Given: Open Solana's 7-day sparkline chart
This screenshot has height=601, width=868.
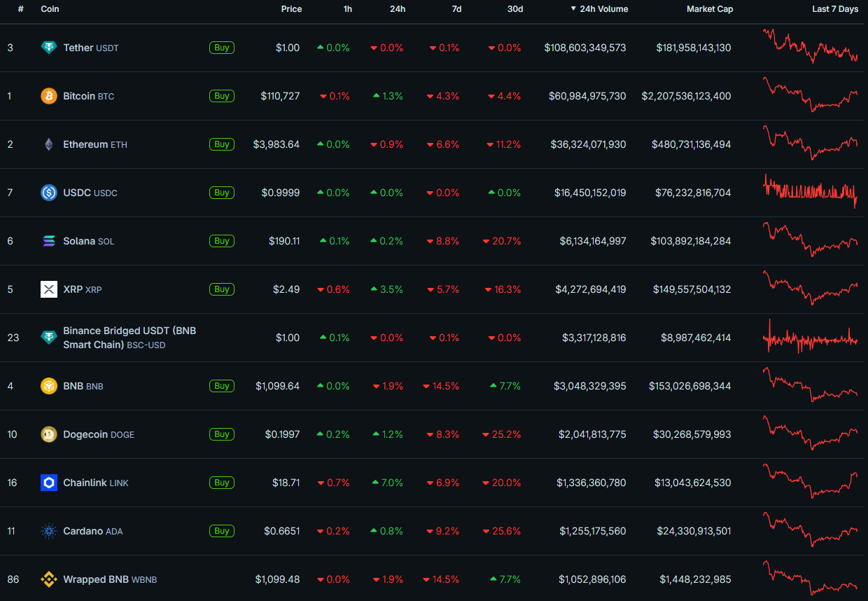Looking at the screenshot, I should pos(811,240).
